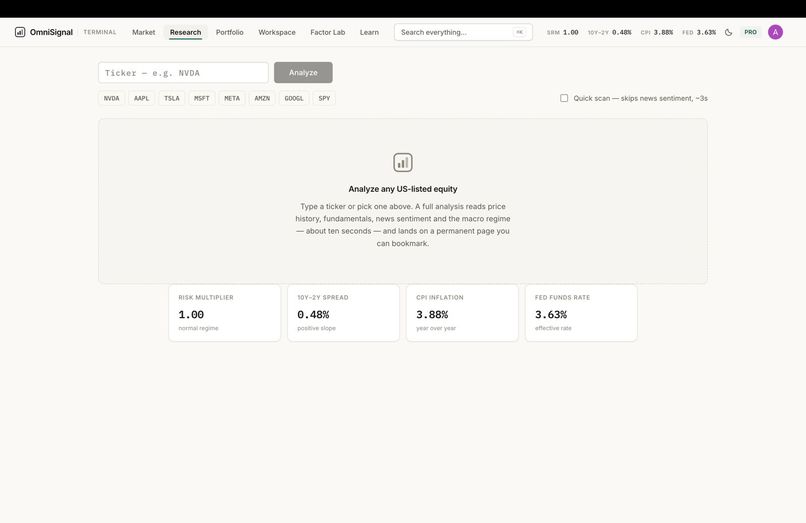Image resolution: width=806 pixels, height=523 pixels.
Task: Pick the TSLA ticker chip
Action: [172, 98]
